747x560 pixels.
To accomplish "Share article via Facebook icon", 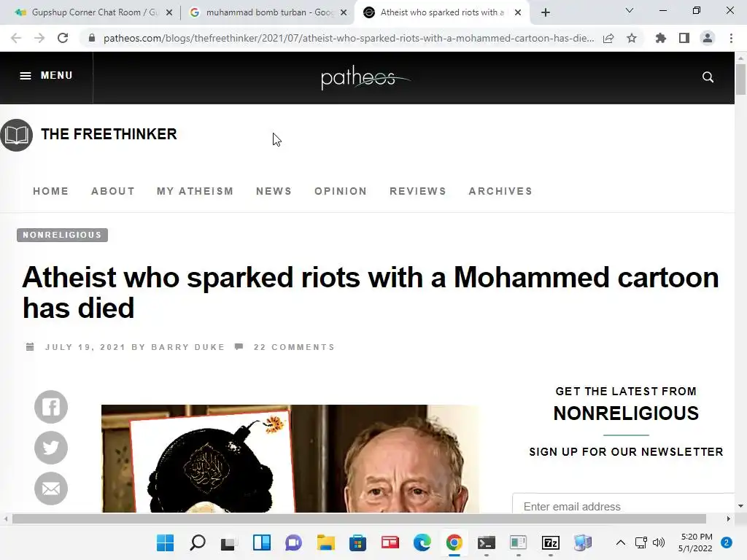I will tap(51, 407).
